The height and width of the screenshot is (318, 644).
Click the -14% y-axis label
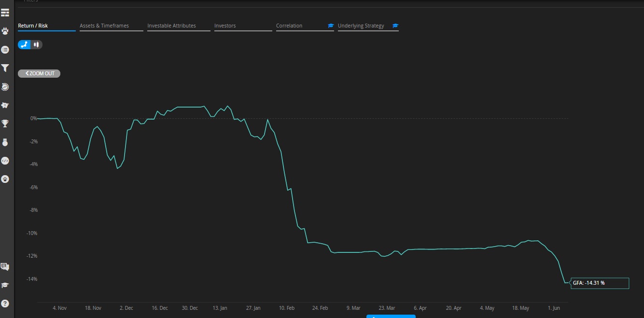coord(31,279)
